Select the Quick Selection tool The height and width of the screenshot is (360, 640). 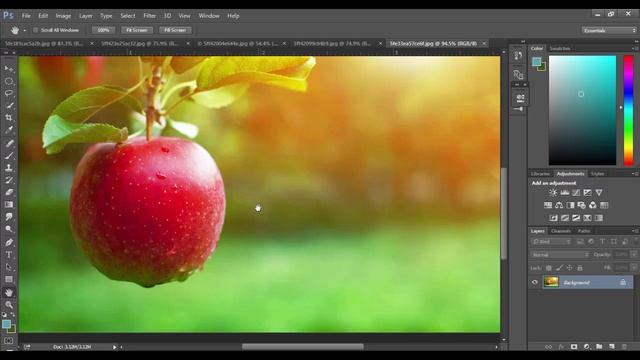coord(9,105)
